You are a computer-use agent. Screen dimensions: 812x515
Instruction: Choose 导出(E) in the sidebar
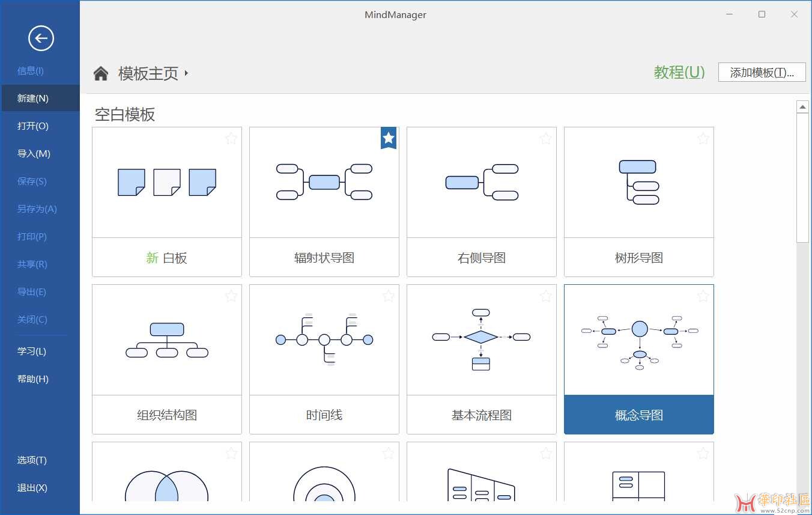(x=32, y=292)
